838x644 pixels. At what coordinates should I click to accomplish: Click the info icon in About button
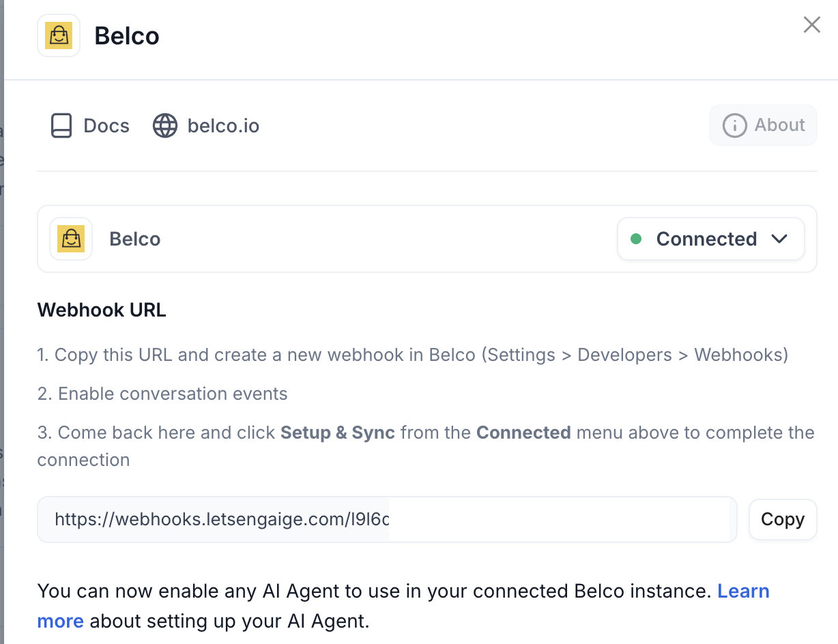point(734,126)
